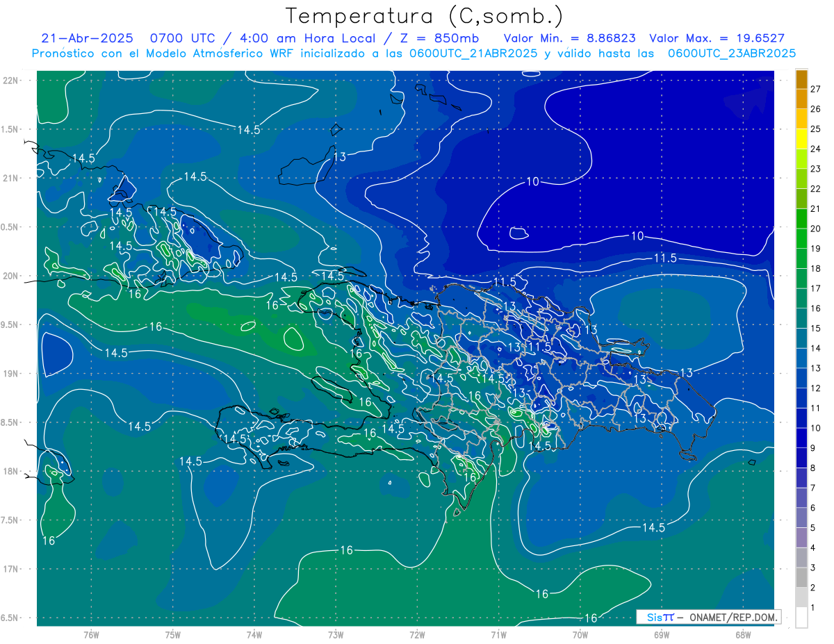Click the valid-until time "0600UTC_23ABR2025"
834x644 pixels.
point(732,53)
